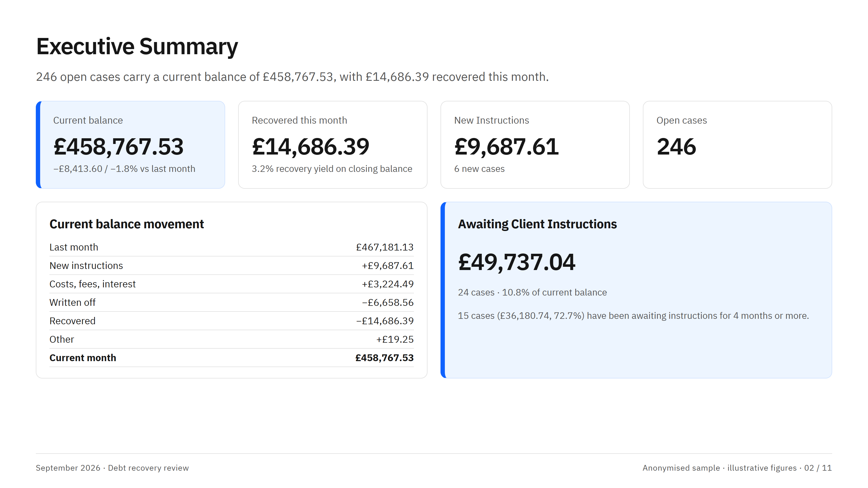Select the +£3,224.49 table value
Screen dimensions: 868x488
pos(388,284)
